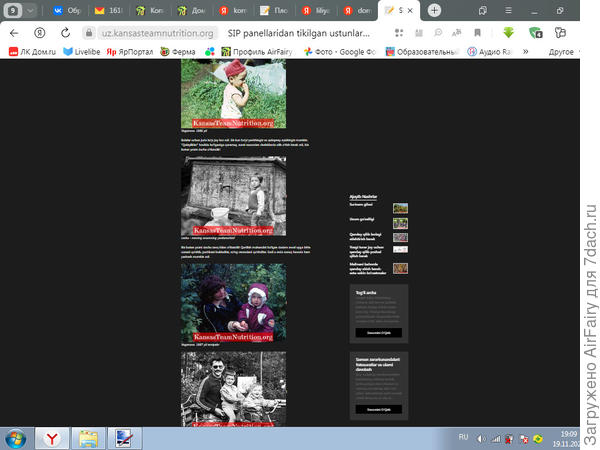Click the green downloads arrow icon
The height and width of the screenshot is (450, 600).
[x=510, y=32]
